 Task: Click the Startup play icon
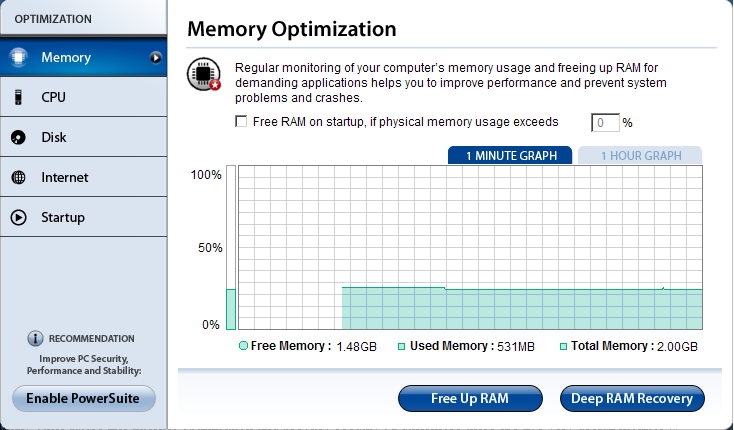click(18, 217)
